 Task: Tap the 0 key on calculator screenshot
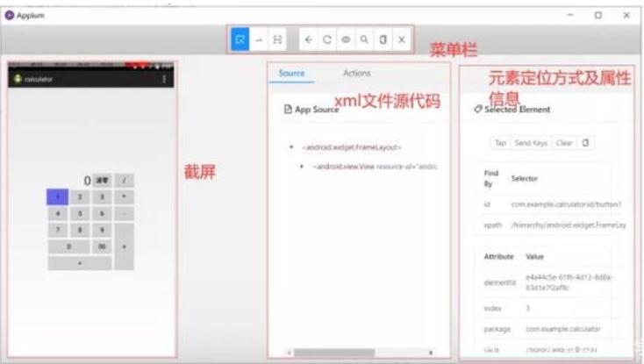68,246
